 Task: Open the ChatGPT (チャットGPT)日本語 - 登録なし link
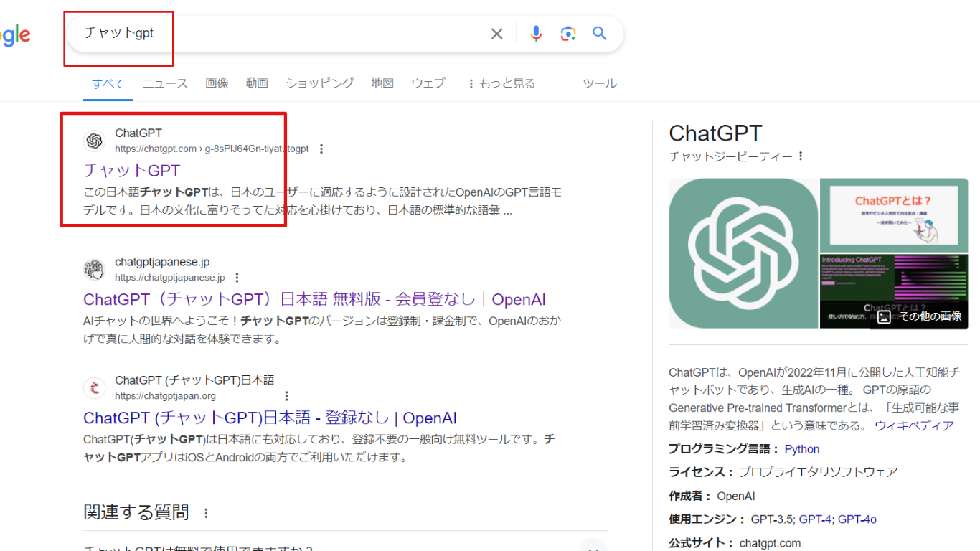270,418
